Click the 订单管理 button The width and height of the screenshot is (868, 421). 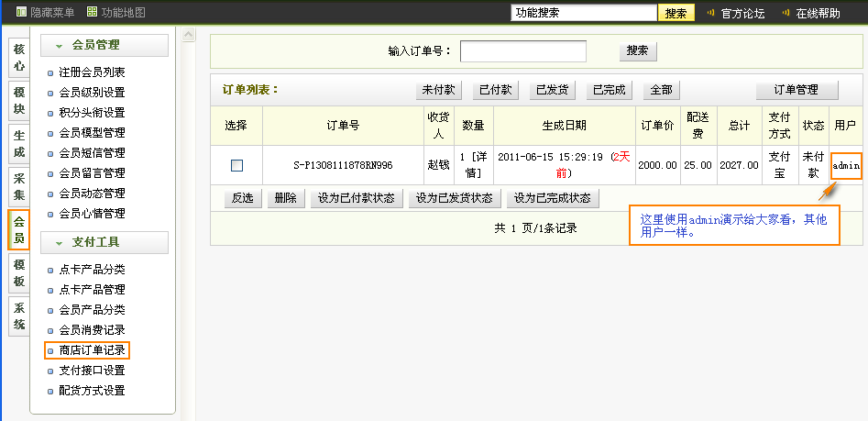coord(796,90)
